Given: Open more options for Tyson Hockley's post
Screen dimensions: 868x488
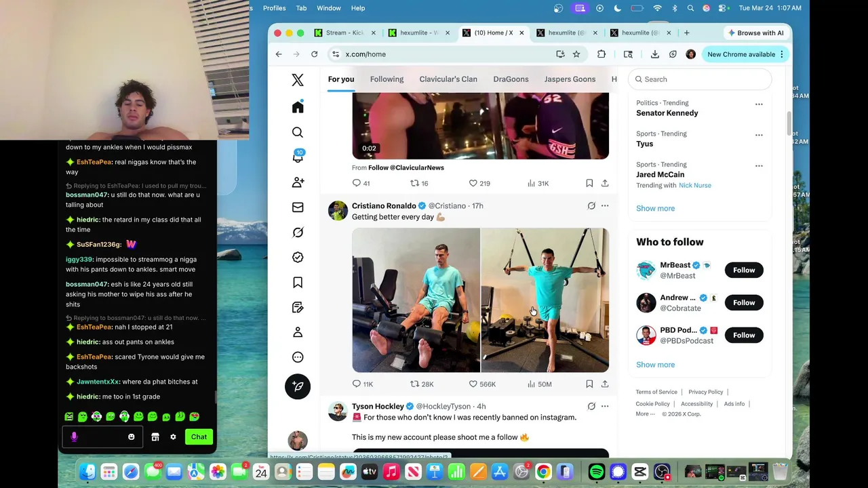Looking at the screenshot, I should [605, 406].
